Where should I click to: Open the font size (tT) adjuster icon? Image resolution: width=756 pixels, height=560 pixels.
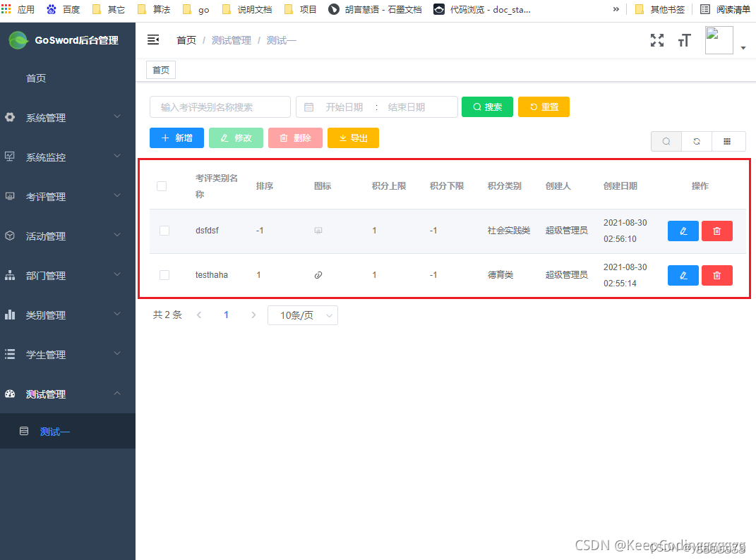click(x=684, y=40)
